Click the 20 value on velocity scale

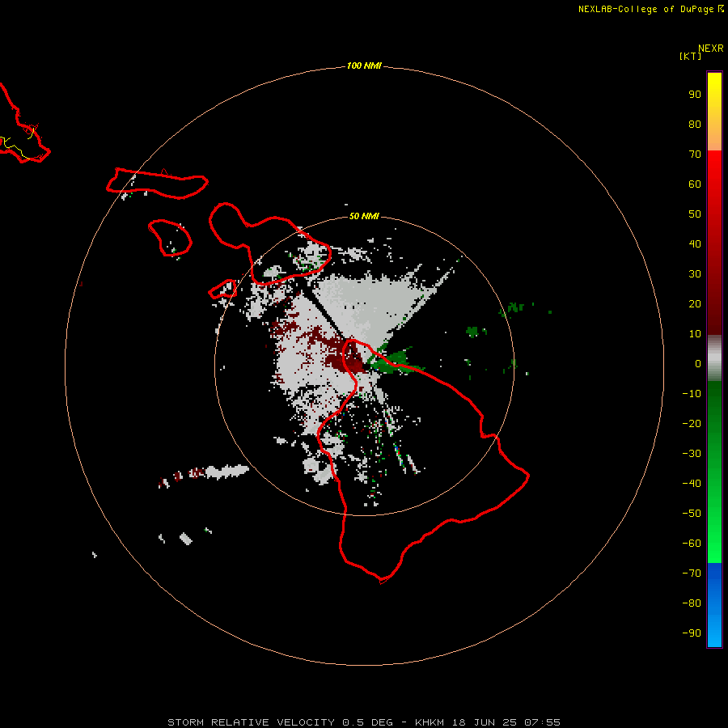[695, 304]
